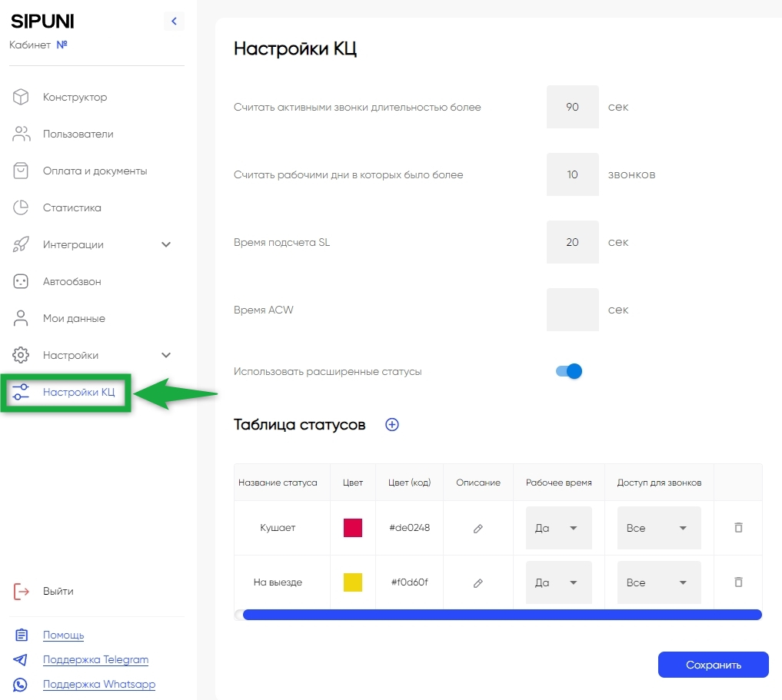The height and width of the screenshot is (700, 782).
Task: Delete the Кушает status row
Action: coord(739,527)
